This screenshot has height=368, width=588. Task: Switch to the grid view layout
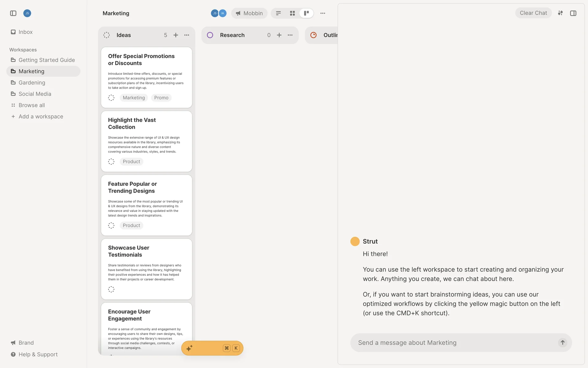(292, 13)
